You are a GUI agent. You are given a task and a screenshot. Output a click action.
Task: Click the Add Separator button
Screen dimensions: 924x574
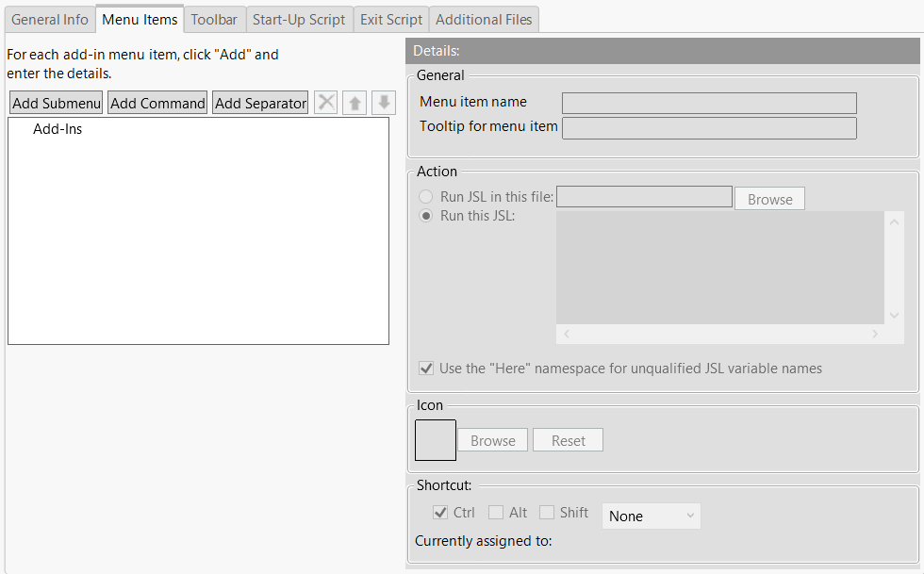coord(259,102)
